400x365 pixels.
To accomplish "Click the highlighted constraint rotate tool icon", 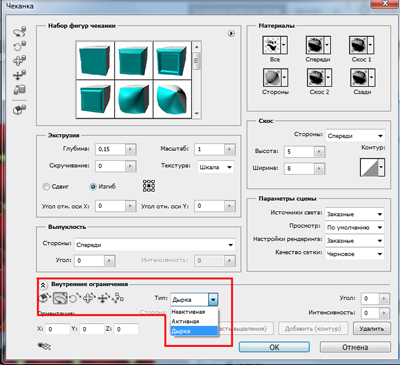I will [x=60, y=298].
